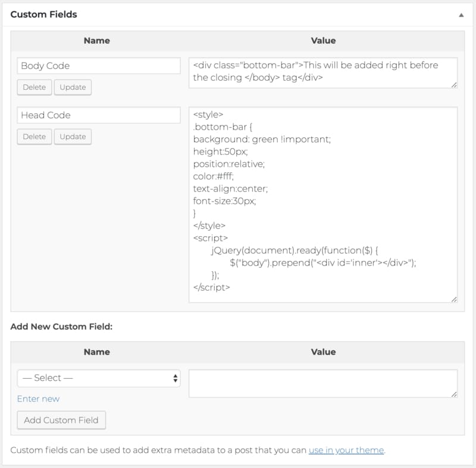The image size is (476, 468).
Task: Open the — Select — name dropdown
Action: tap(99, 378)
